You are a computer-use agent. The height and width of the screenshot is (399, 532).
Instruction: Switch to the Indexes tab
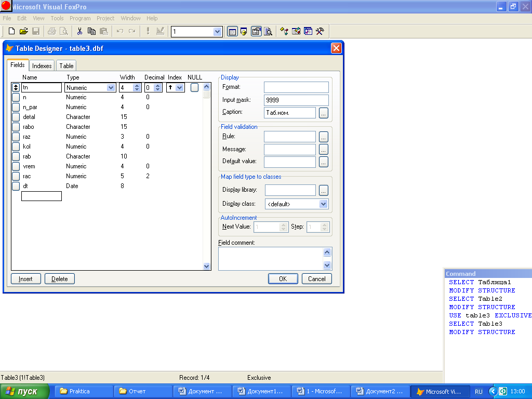click(42, 66)
